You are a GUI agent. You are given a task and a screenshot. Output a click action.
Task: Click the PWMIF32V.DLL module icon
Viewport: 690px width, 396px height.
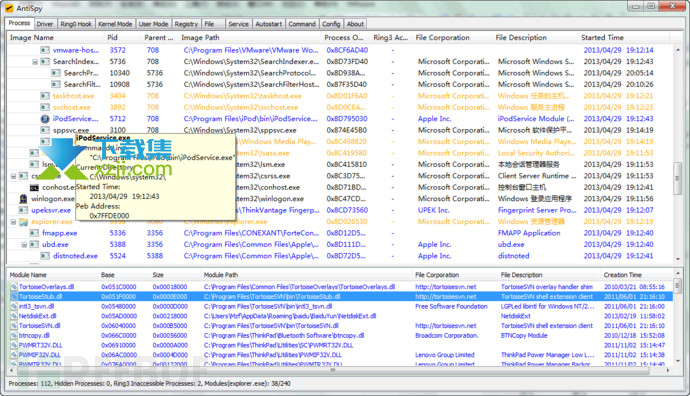click(14, 355)
